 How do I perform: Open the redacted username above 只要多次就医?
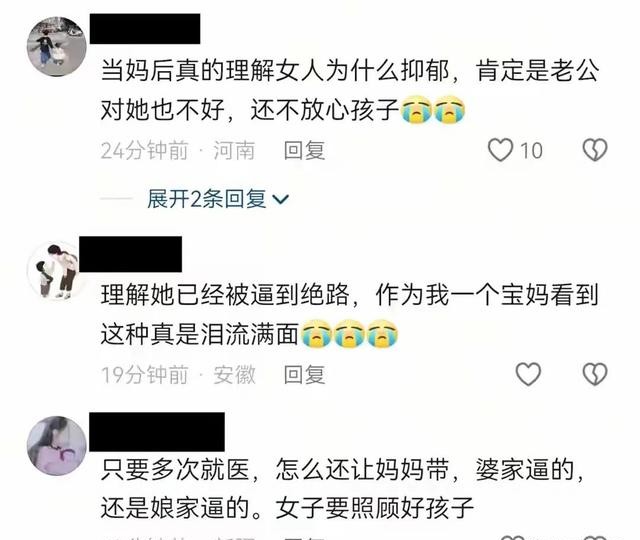pyautogui.click(x=157, y=432)
